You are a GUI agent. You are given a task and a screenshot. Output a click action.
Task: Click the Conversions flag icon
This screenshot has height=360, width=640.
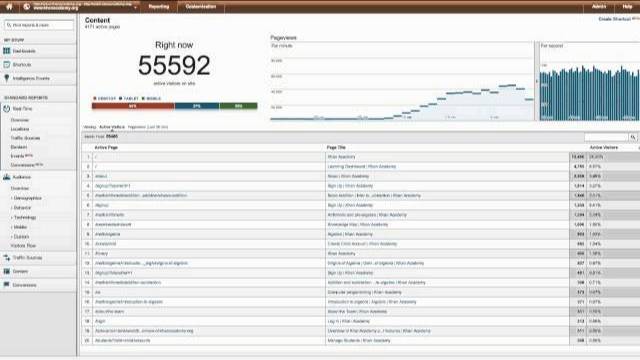7,285
